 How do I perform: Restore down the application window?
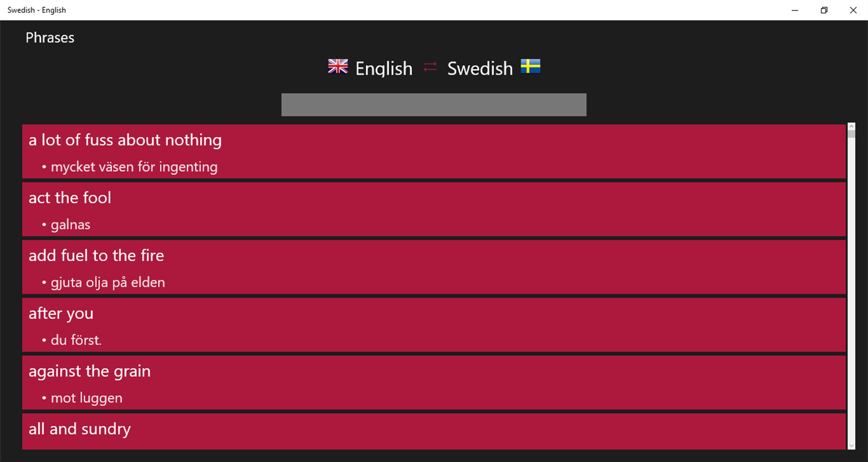[x=824, y=10]
